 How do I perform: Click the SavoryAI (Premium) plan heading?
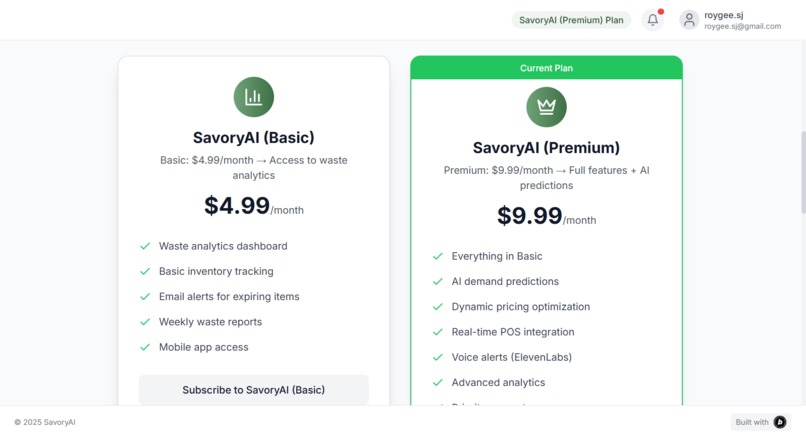546,148
